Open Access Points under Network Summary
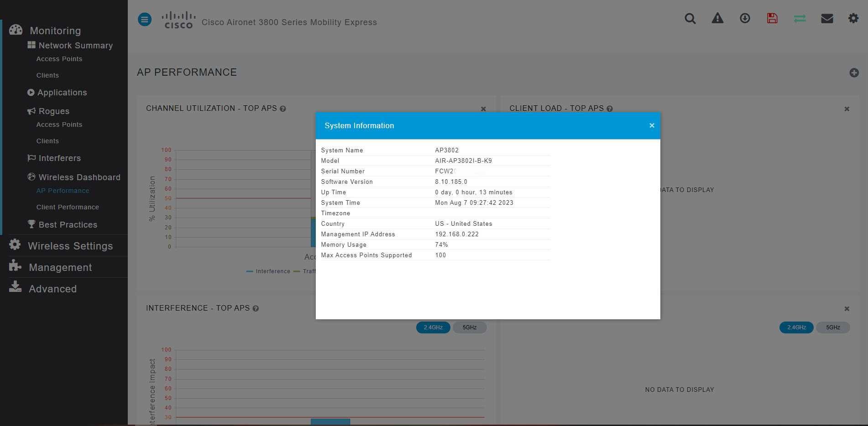The width and height of the screenshot is (868, 426). tap(59, 59)
